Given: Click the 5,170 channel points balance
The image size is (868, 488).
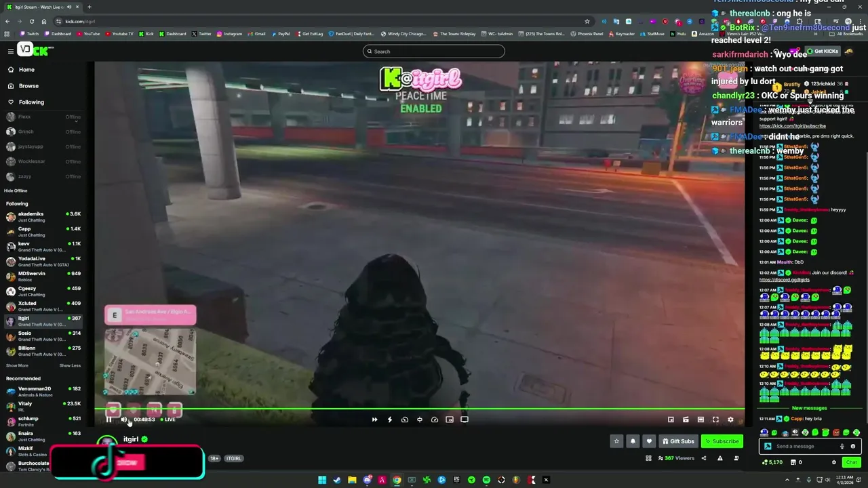Looking at the screenshot, I should point(772,462).
